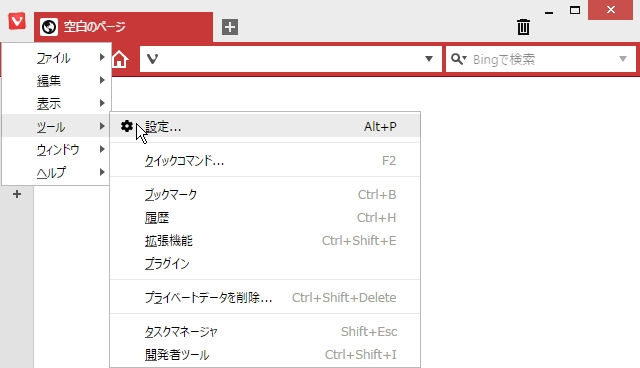
Task: Click the ファイル submenu arrow
Action: click(102, 58)
